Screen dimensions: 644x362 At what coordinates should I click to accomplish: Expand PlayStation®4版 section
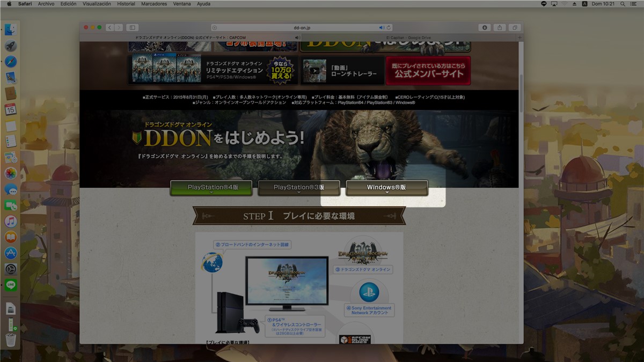212,188
